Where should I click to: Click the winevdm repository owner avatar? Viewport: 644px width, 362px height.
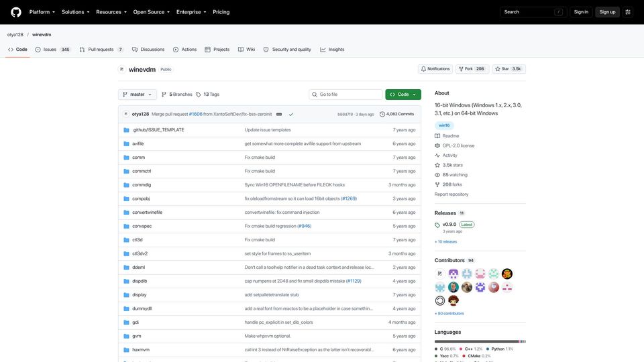point(121,69)
